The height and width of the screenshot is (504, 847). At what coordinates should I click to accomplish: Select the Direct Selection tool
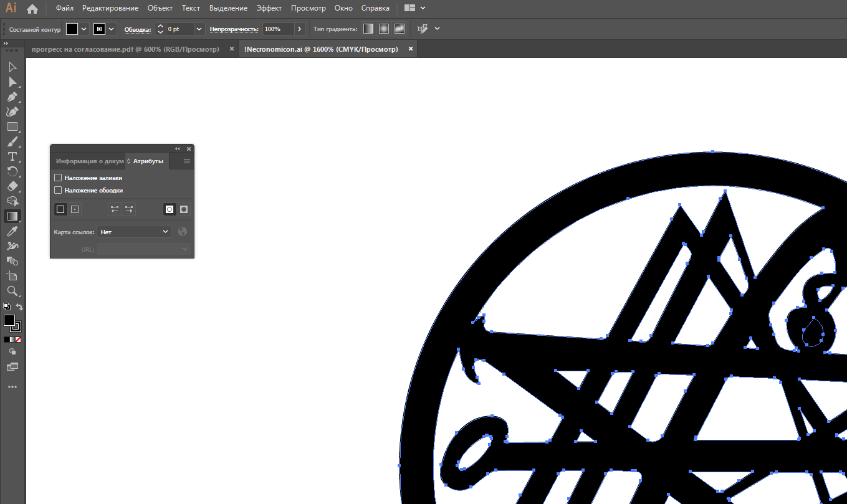(12, 82)
